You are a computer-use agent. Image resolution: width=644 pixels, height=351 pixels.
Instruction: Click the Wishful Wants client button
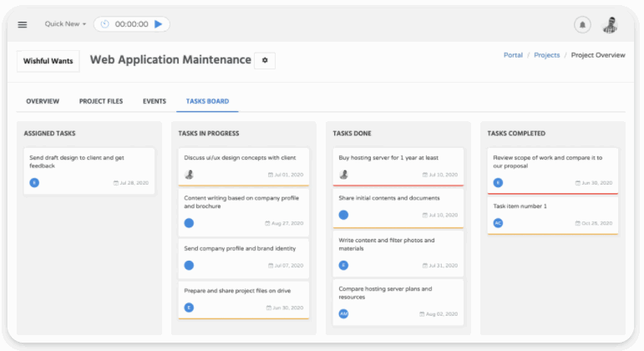click(x=48, y=61)
